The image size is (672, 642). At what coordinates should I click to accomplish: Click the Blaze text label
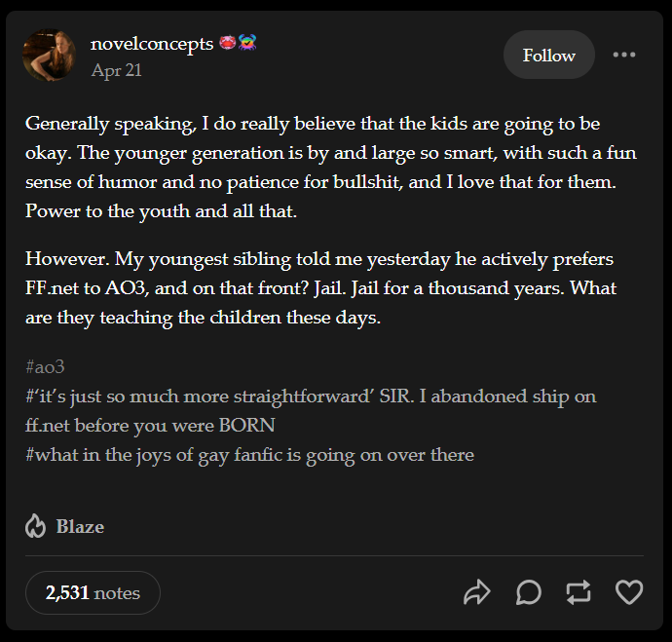[x=80, y=526]
